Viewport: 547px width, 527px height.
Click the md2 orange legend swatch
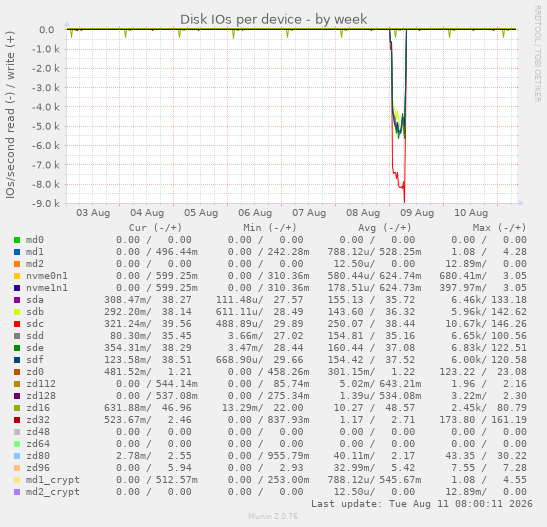tap(17, 264)
